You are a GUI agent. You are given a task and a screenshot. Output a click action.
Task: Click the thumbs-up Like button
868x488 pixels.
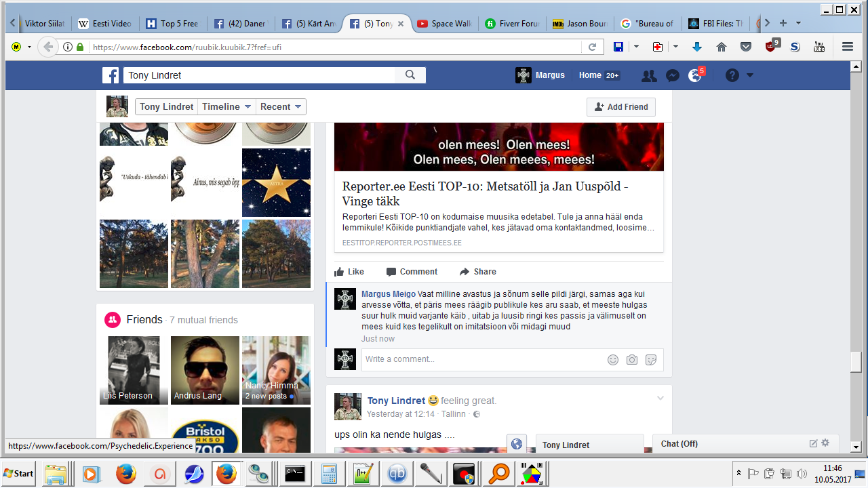click(349, 272)
